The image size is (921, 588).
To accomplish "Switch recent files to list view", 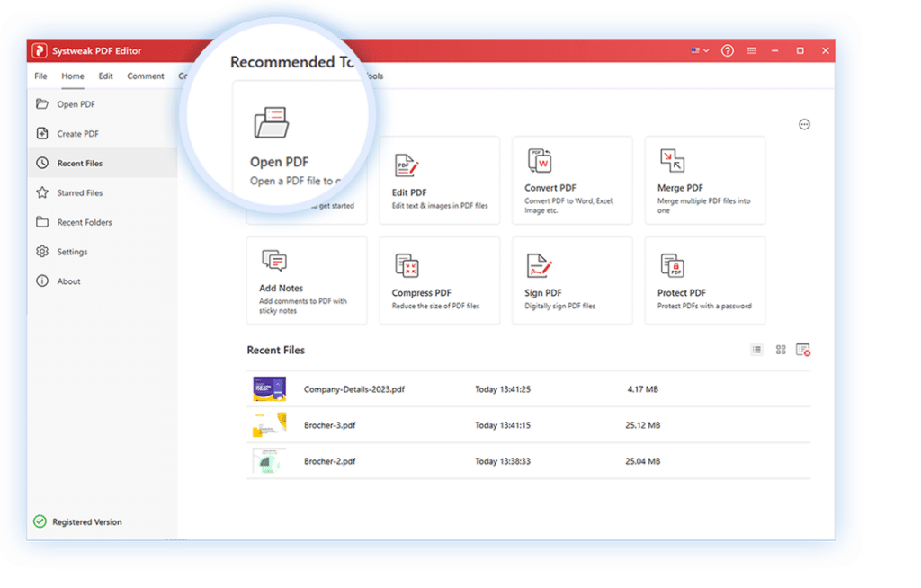I will [757, 350].
